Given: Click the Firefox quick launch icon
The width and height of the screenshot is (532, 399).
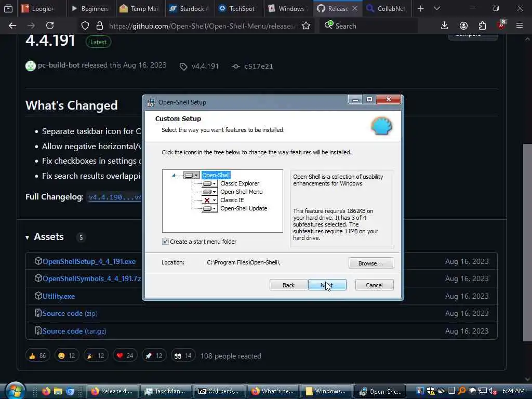Looking at the screenshot, I should [46, 391].
